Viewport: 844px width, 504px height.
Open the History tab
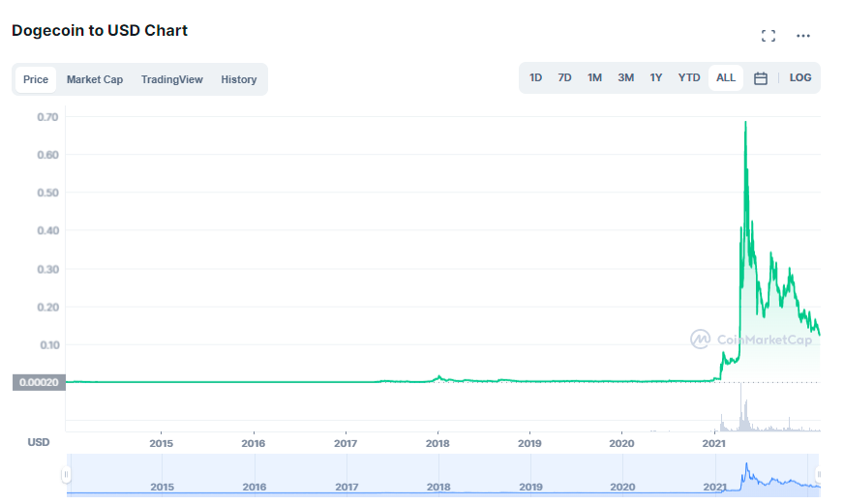(238, 79)
